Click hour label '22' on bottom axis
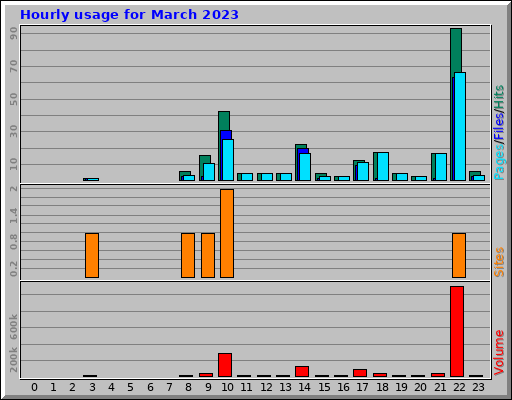This screenshot has height=400, width=512. click(459, 387)
